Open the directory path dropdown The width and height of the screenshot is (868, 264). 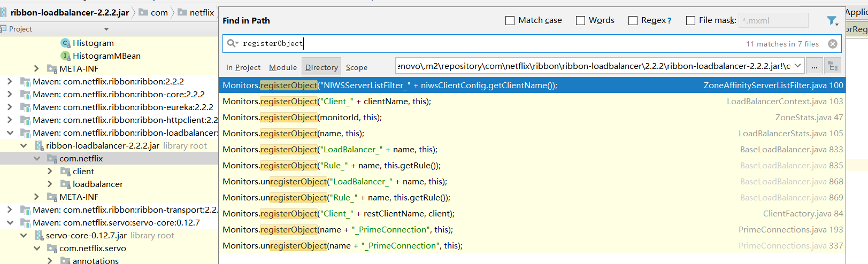pyautogui.click(x=798, y=66)
